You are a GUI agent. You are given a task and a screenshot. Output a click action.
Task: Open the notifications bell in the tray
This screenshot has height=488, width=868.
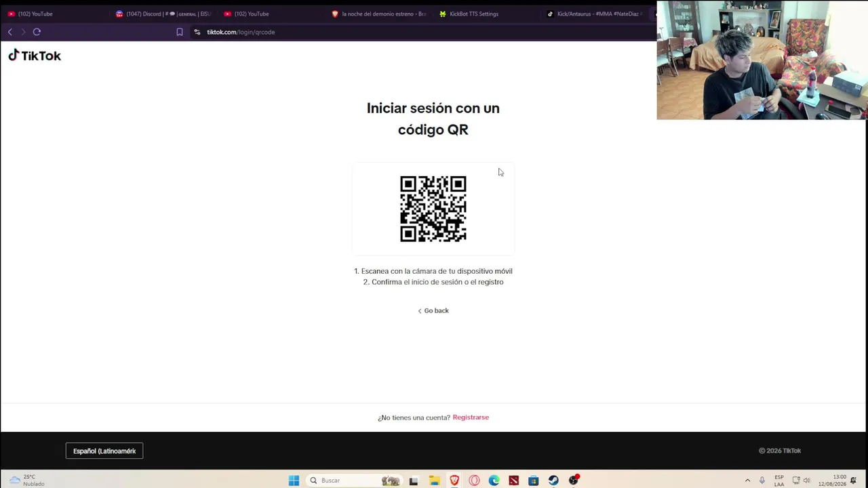point(854,481)
